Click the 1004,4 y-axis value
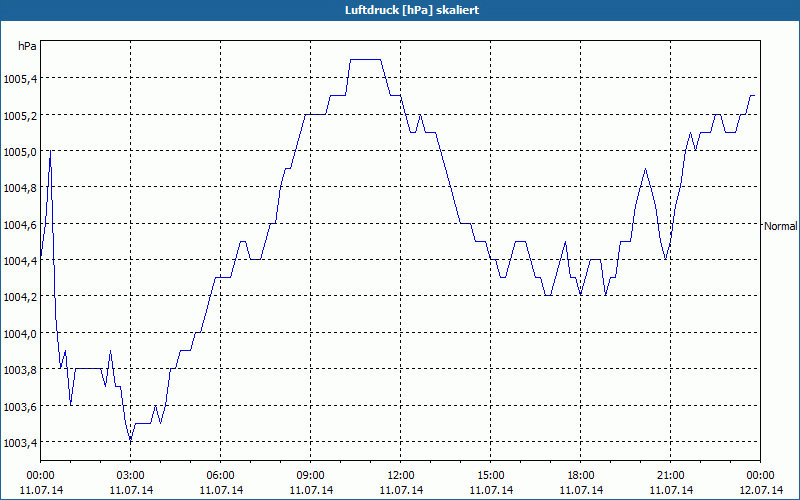Image resolution: width=800 pixels, height=500 pixels. pyautogui.click(x=19, y=261)
